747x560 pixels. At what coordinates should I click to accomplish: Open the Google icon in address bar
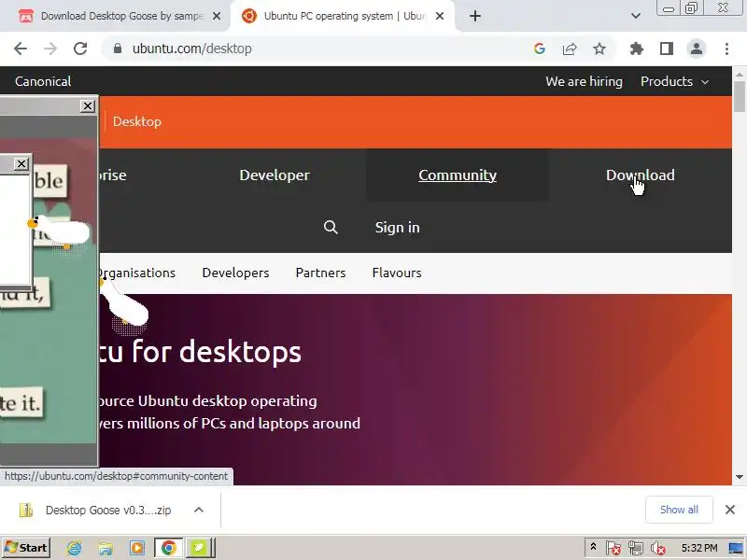(540, 49)
